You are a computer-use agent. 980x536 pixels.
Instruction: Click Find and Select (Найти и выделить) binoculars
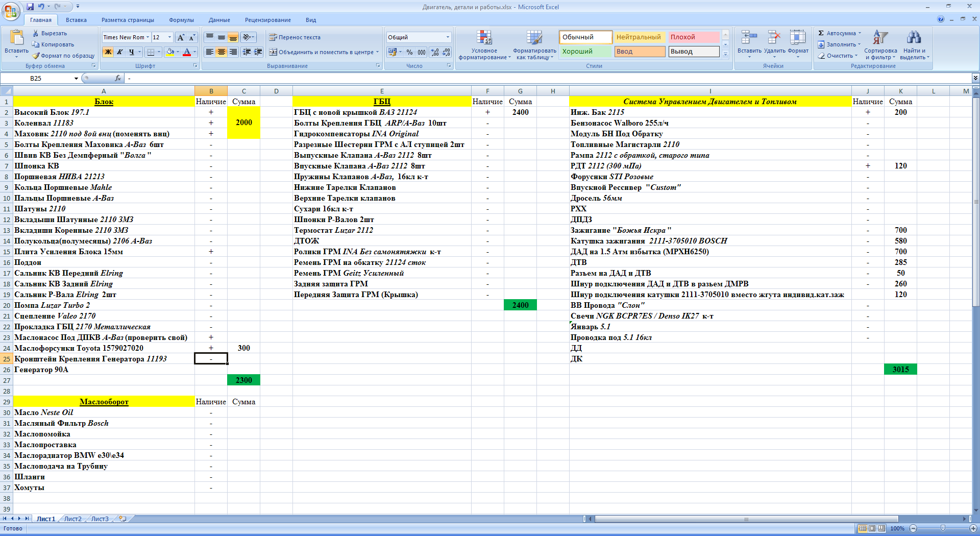(914, 39)
